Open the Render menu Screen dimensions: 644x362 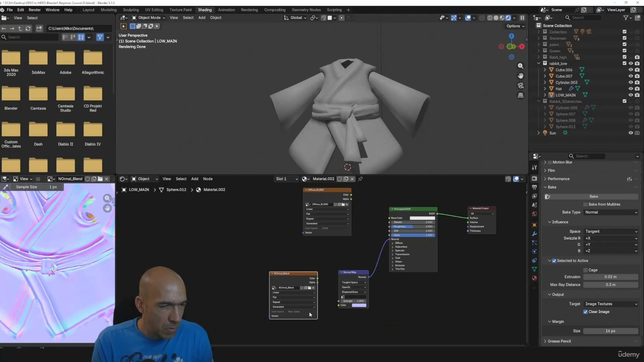point(35,10)
